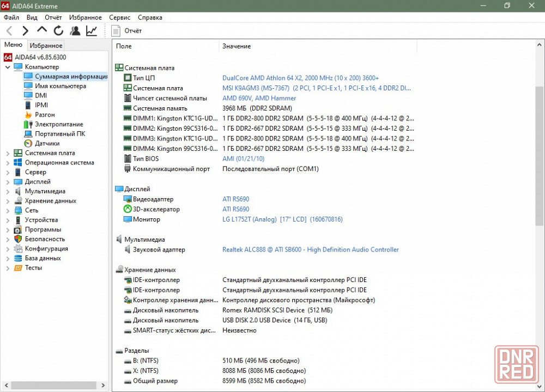
Task: Open the user profile toolbar icon
Action: [x=75, y=31]
